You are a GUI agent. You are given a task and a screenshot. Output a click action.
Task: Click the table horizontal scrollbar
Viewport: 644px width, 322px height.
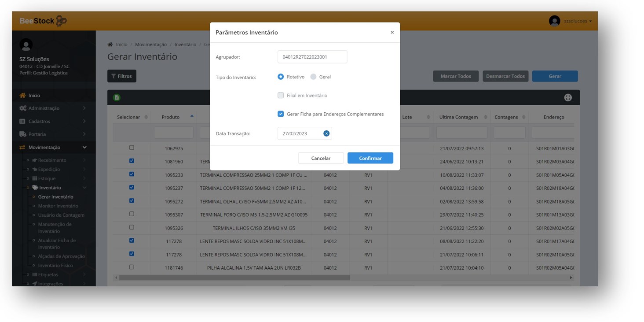pos(234,278)
